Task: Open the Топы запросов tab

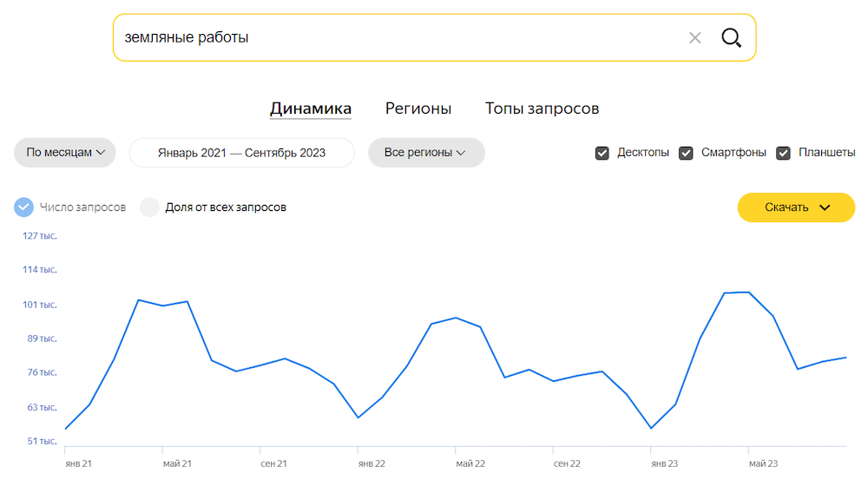Action: [x=542, y=108]
